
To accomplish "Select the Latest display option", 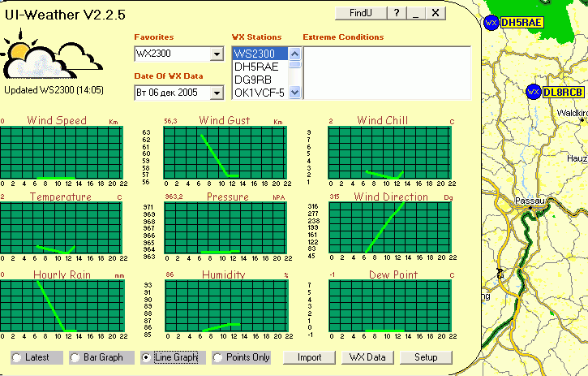I will (16, 357).
